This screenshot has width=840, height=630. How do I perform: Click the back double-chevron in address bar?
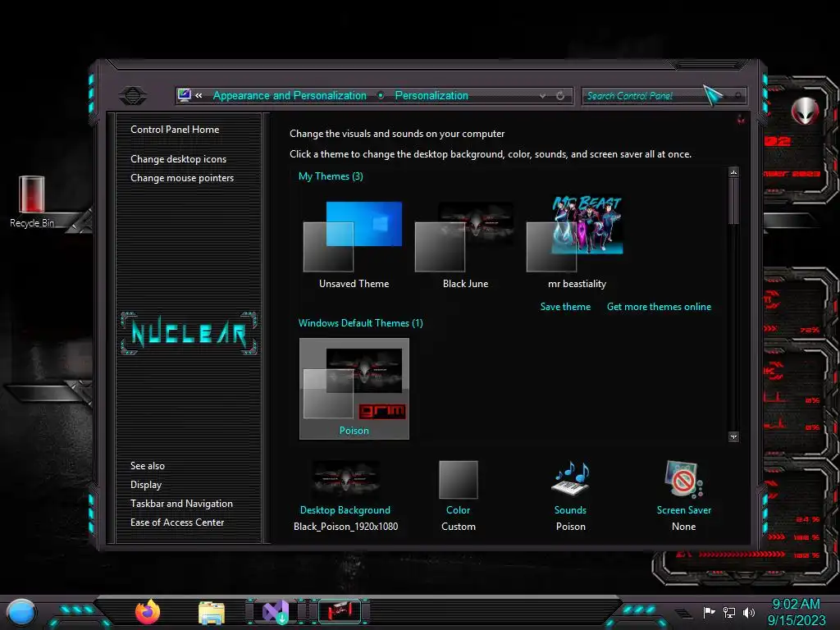(x=199, y=95)
